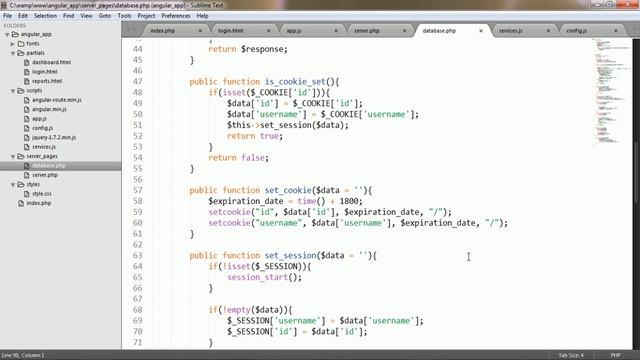
Task: Close the database.php tab
Action: click(x=481, y=31)
